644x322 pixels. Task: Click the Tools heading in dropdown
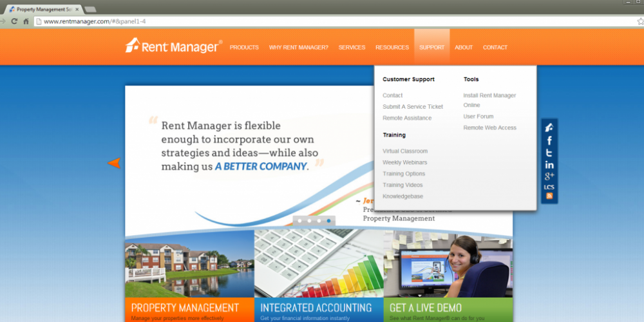coord(471,79)
